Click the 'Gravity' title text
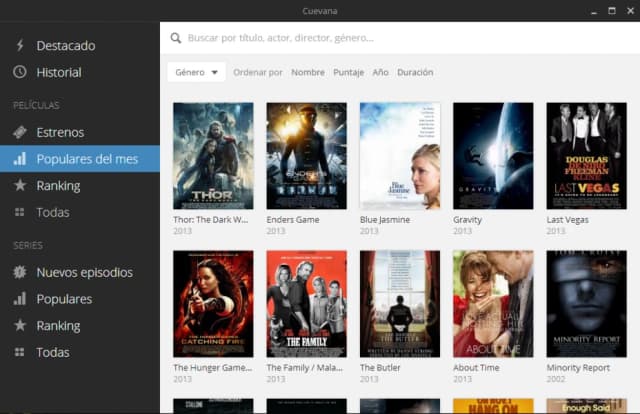The height and width of the screenshot is (414, 640). pos(467,220)
